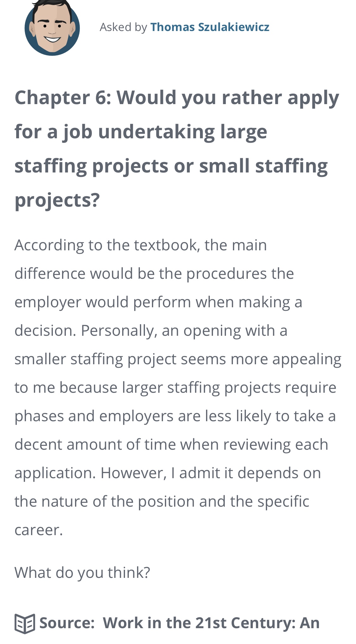The image size is (356, 644).
Task: Click the line 'employer would perform when making a'
Action: [158, 302]
